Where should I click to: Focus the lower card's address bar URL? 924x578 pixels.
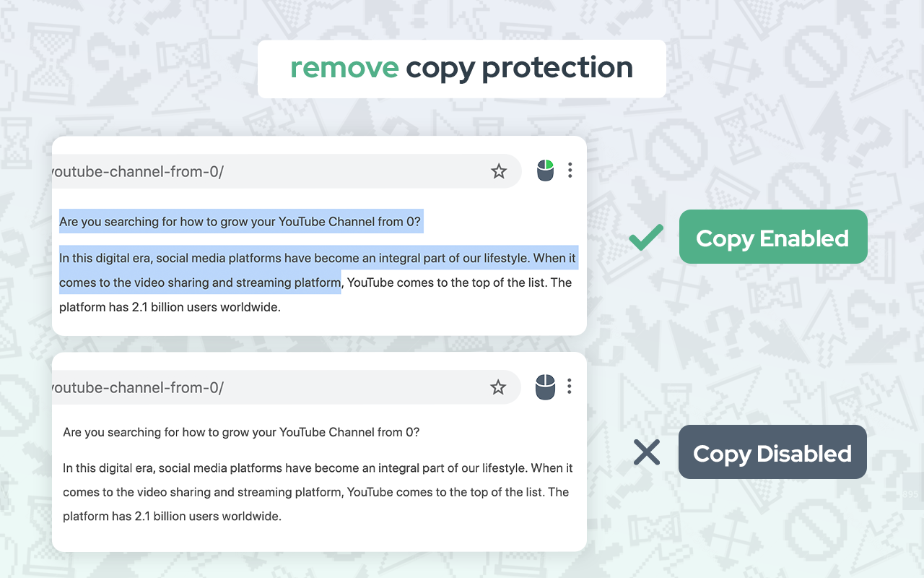(137, 387)
